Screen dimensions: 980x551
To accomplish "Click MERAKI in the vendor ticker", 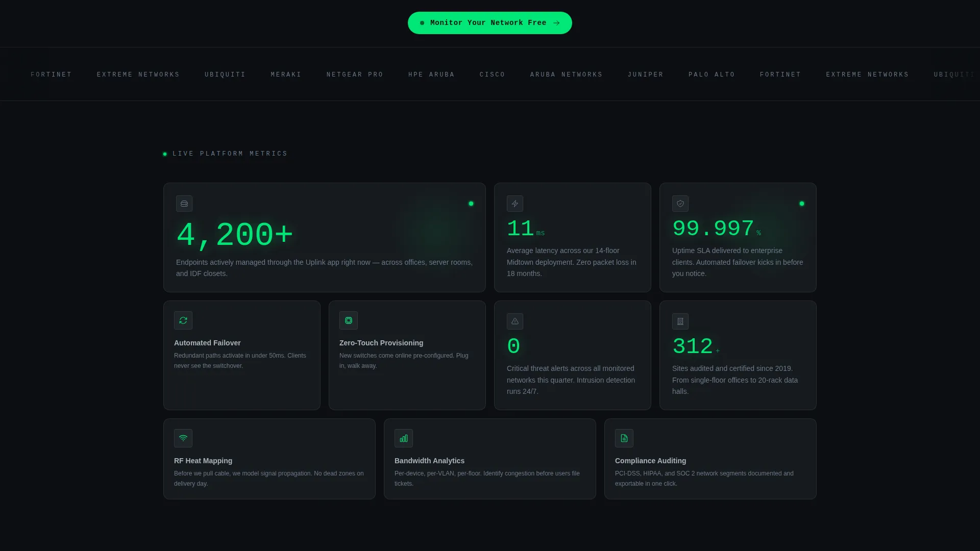I will 286,74.
